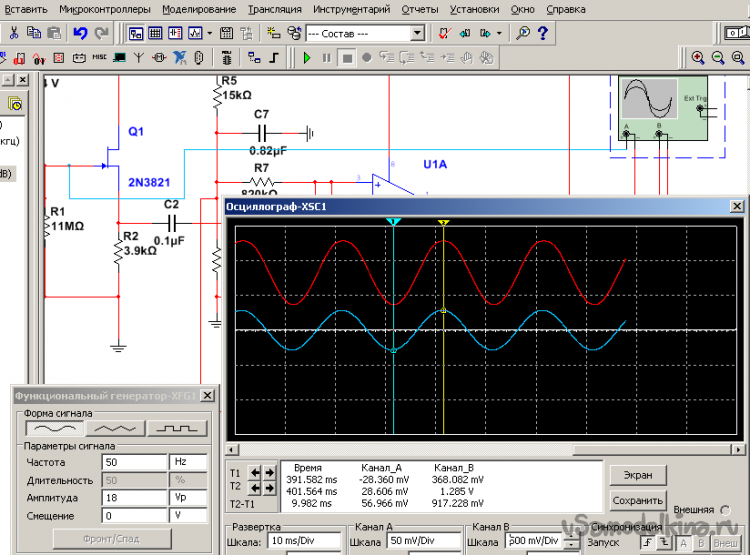Click the Undo arrow icon

pos(80,33)
